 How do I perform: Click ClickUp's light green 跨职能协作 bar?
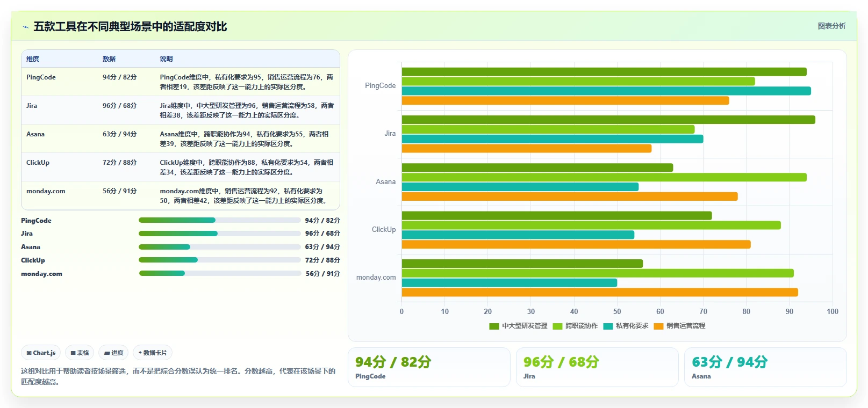coord(591,225)
